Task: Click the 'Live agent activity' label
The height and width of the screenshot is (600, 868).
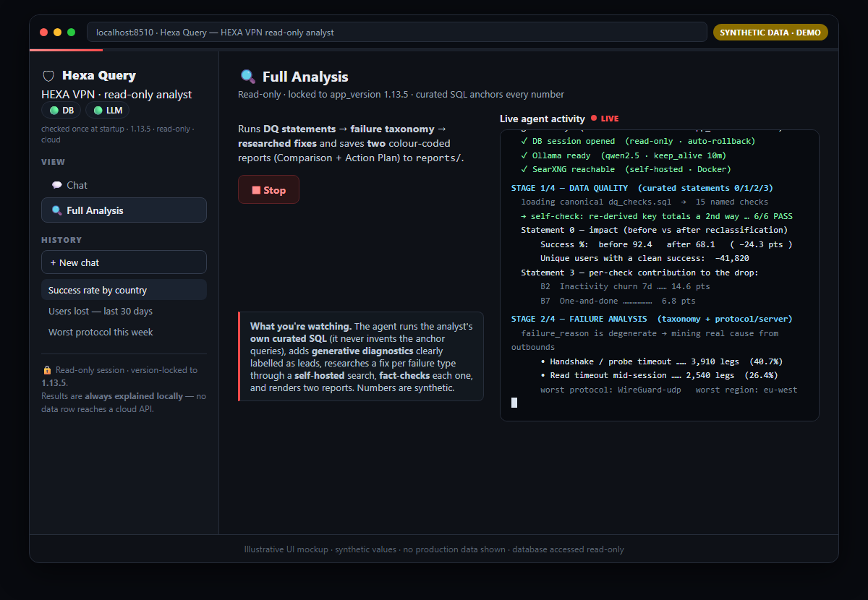Action: click(542, 119)
